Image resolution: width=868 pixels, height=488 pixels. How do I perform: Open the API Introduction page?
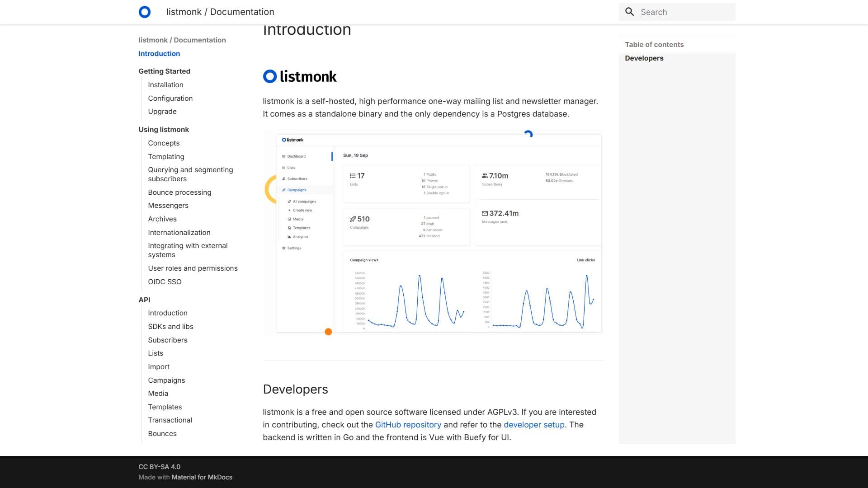pyautogui.click(x=167, y=313)
